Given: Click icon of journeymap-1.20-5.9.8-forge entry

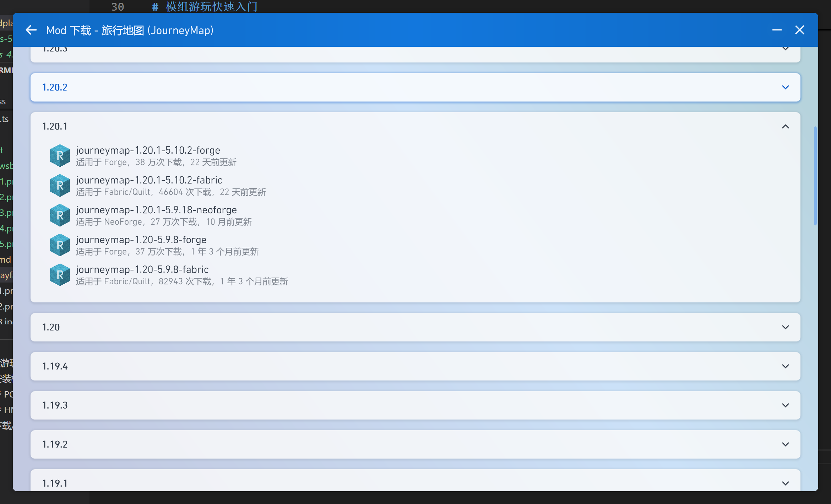Looking at the screenshot, I should 60,245.
